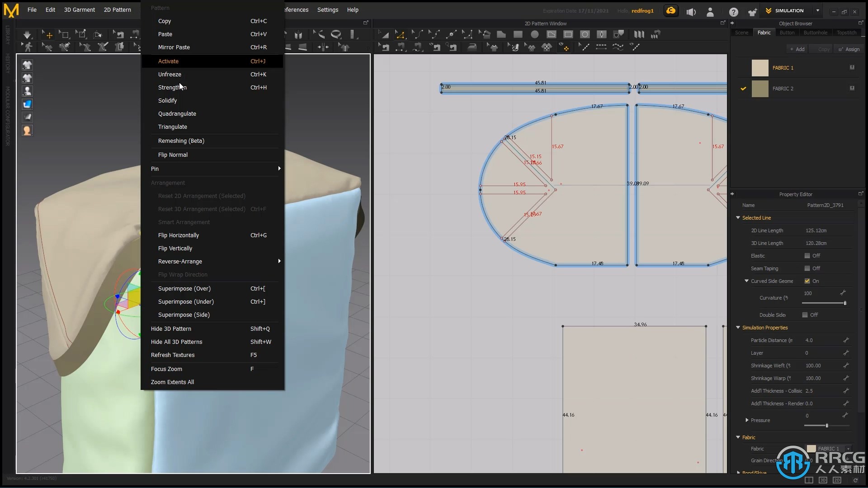Select the Internal Circle tool
Image resolution: width=868 pixels, height=488 pixels.
(585, 34)
